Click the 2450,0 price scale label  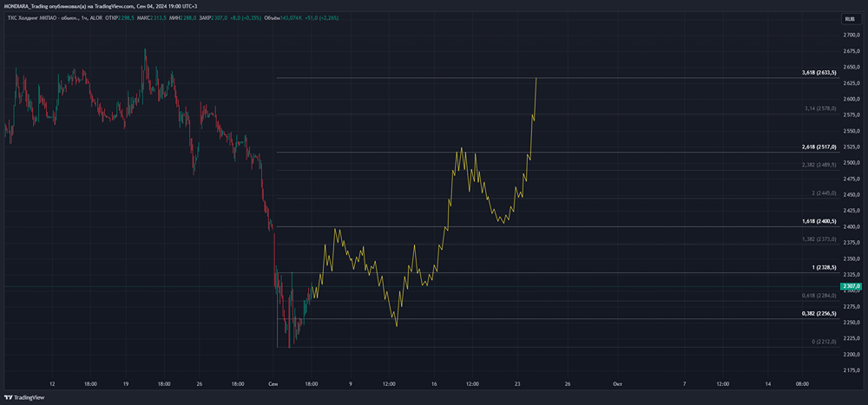pyautogui.click(x=850, y=195)
